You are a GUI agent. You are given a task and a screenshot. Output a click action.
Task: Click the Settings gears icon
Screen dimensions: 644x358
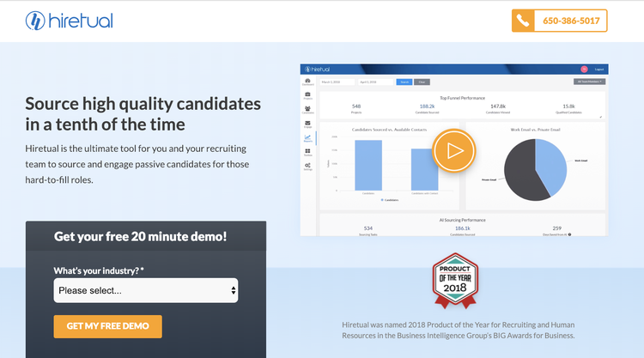click(x=307, y=167)
